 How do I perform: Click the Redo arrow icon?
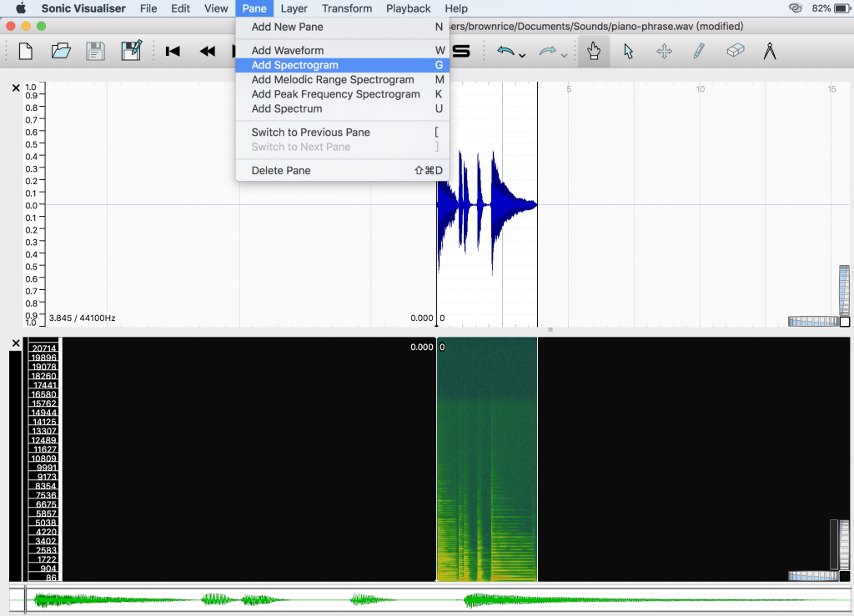click(547, 51)
